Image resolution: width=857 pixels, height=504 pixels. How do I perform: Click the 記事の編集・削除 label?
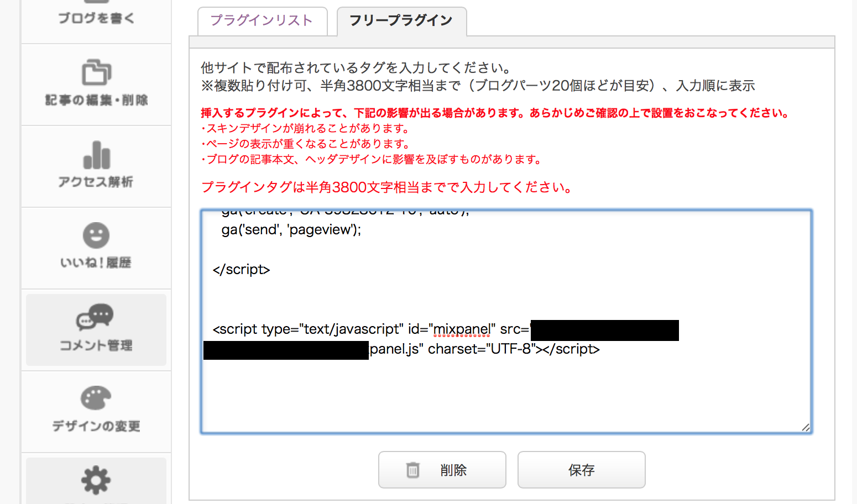click(x=96, y=100)
